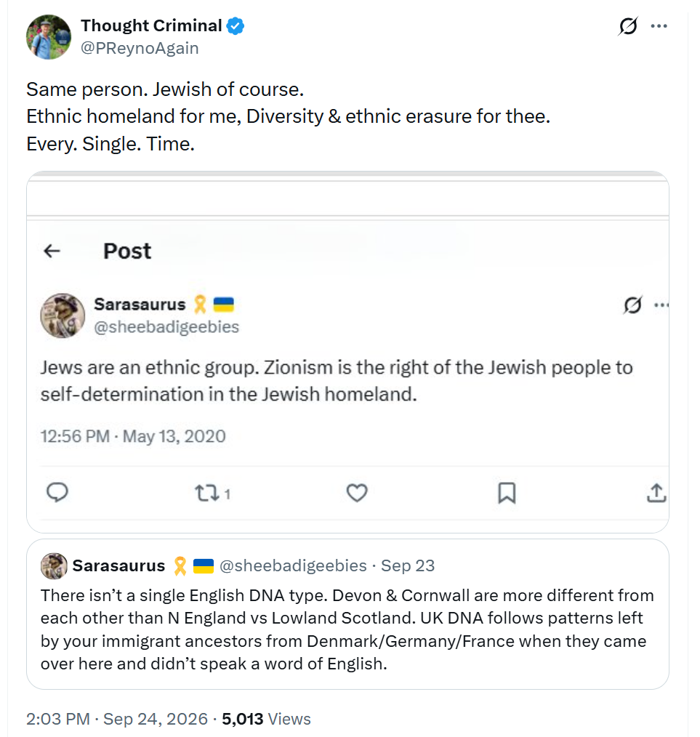Open Thought Criminal's profile picture
This screenshot has height=737, width=700.
[49, 36]
